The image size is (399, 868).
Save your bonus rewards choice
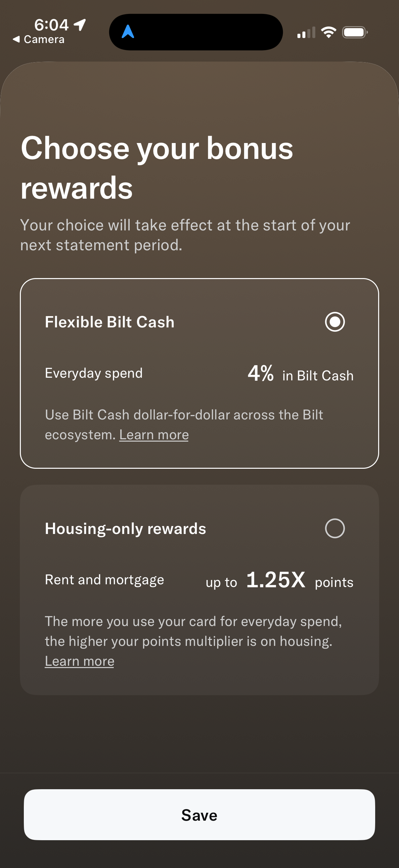pyautogui.click(x=199, y=815)
